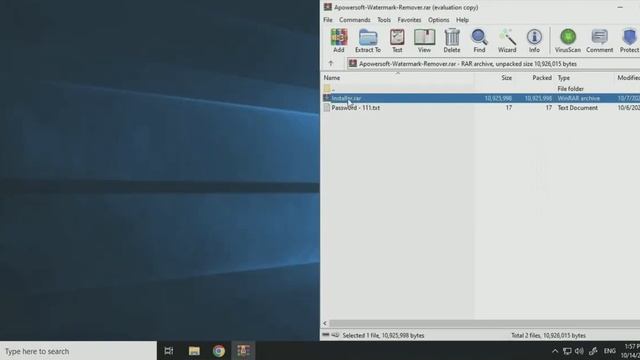
Task: Show archive Info
Action: [x=534, y=40]
